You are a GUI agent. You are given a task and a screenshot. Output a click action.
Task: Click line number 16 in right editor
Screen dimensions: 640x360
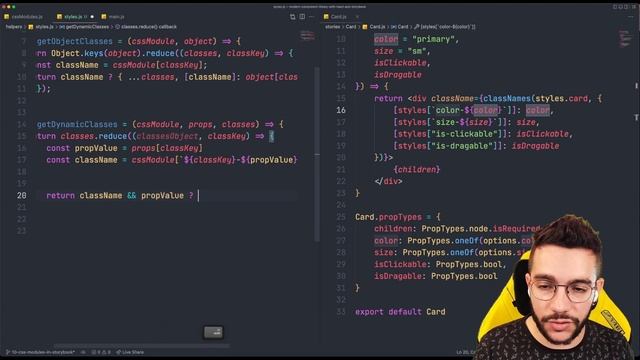[341, 110]
